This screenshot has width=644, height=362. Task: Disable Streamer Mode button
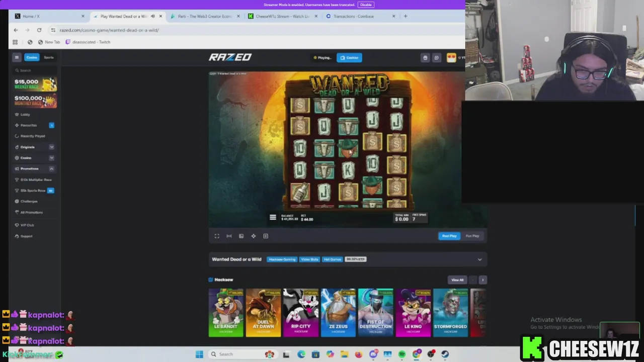pyautogui.click(x=366, y=5)
